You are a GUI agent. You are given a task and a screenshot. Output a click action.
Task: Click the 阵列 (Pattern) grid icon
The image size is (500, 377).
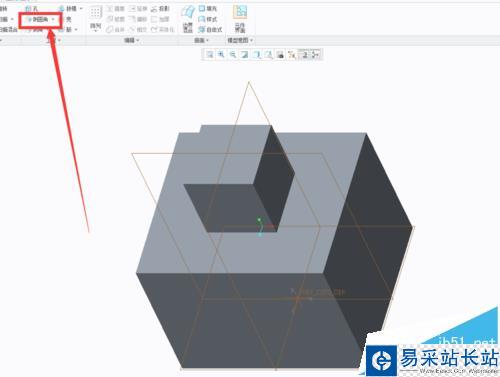pos(95,13)
